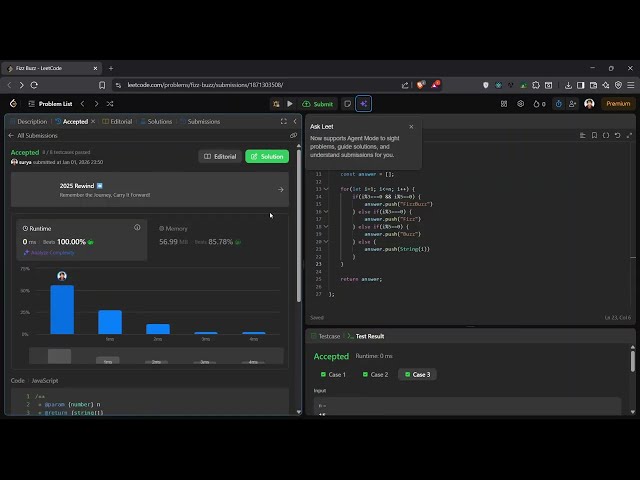
Task: Fold the else block at line 20
Action: point(326,241)
